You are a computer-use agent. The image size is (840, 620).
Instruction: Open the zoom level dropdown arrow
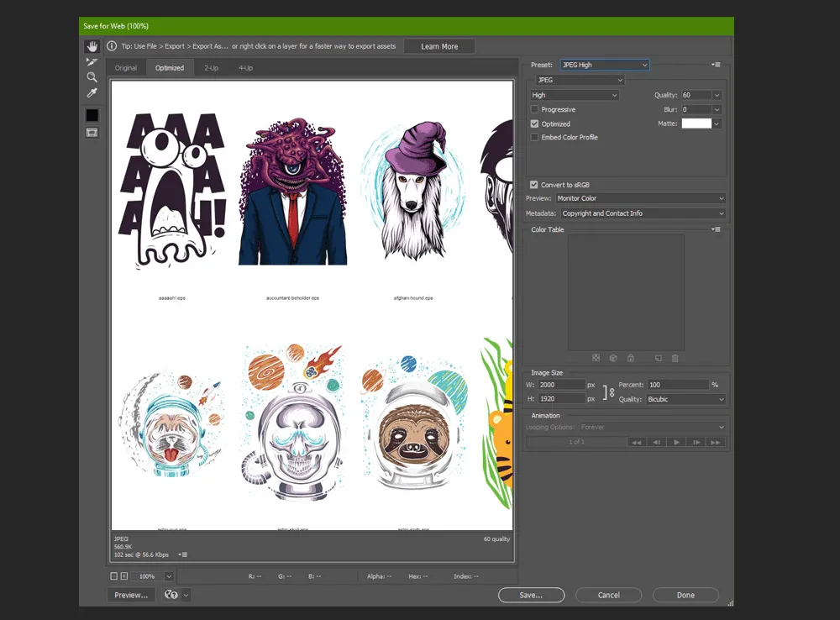[169, 576]
